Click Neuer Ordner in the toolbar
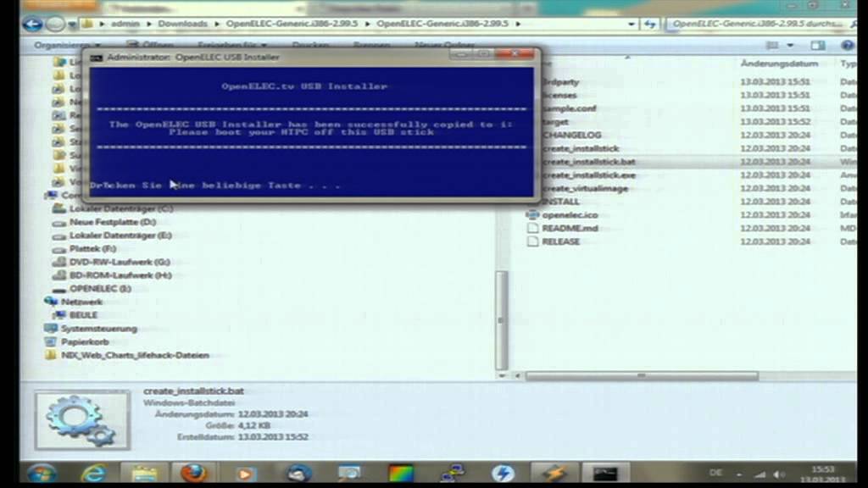 click(x=444, y=45)
